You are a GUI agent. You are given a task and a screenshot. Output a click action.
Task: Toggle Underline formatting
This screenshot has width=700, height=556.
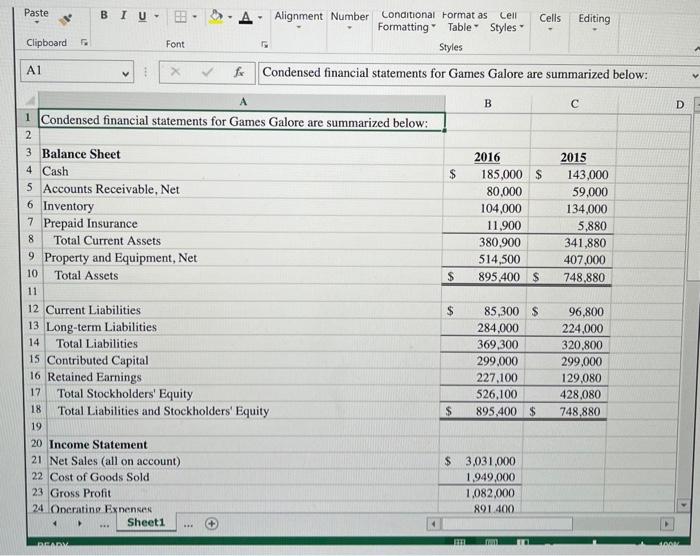142,16
